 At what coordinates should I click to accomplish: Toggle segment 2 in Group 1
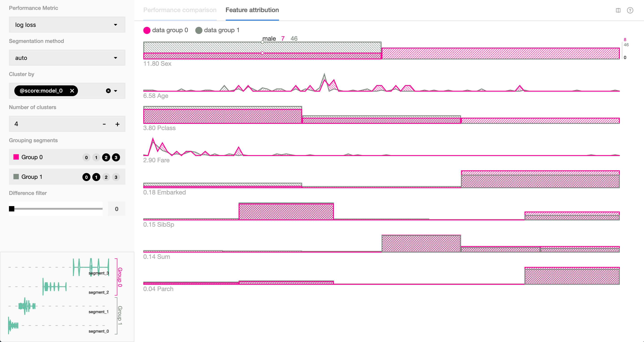point(106,177)
